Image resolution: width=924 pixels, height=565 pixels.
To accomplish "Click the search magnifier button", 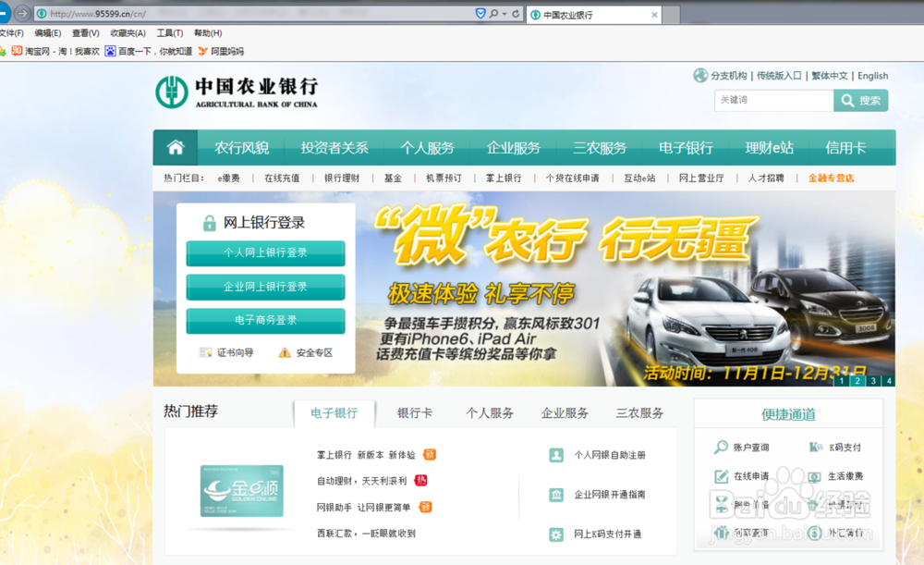I will [861, 100].
